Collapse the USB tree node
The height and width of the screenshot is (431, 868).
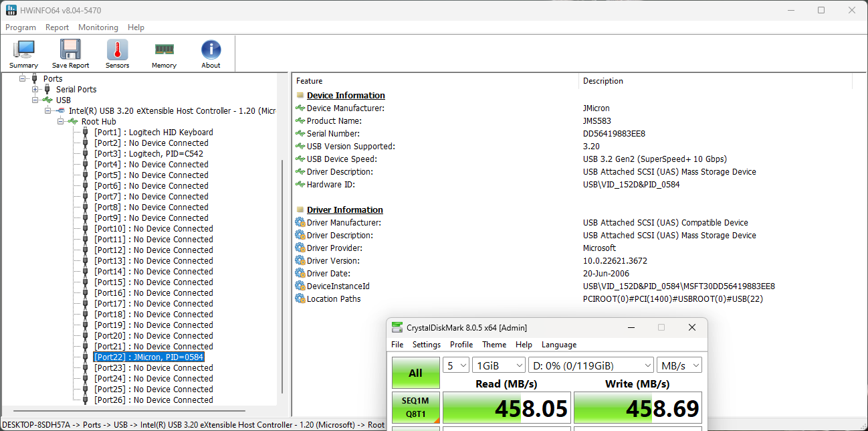35,100
